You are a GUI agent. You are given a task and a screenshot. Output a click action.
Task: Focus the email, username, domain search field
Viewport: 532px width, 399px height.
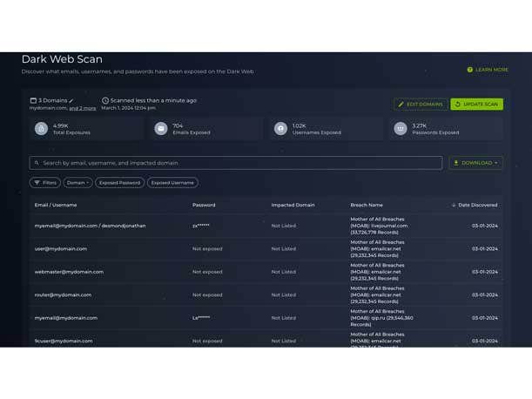pos(235,163)
